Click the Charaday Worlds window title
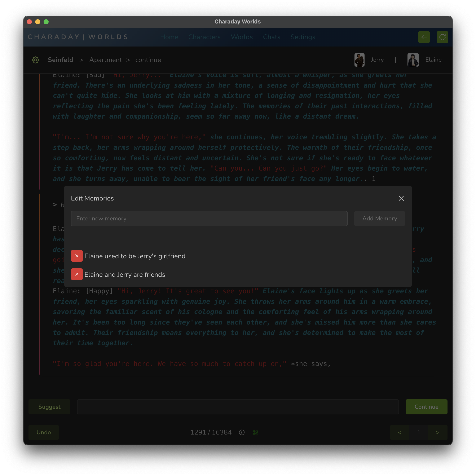 [238, 22]
